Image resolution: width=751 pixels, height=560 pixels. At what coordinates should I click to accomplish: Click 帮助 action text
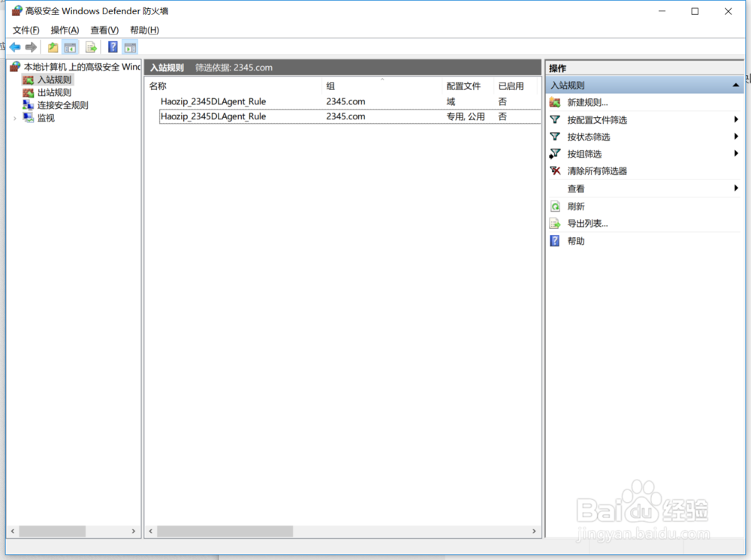tap(576, 241)
